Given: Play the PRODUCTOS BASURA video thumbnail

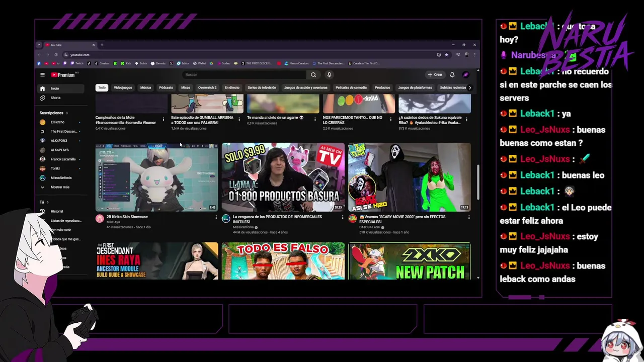Looking at the screenshot, I should [x=283, y=177].
